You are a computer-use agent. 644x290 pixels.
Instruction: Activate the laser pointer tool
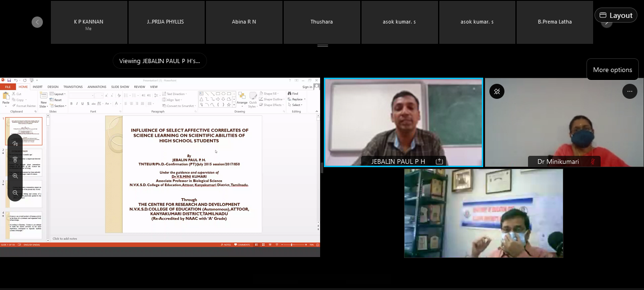[x=15, y=159]
